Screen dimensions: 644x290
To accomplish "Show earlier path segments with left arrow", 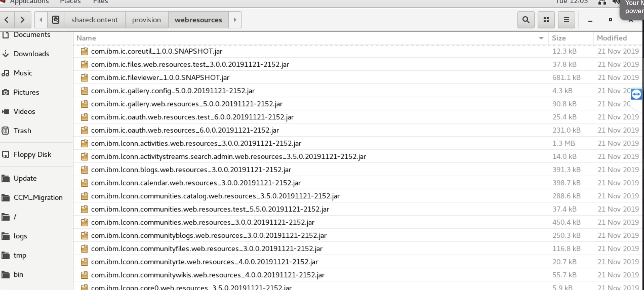I will [x=41, y=20].
